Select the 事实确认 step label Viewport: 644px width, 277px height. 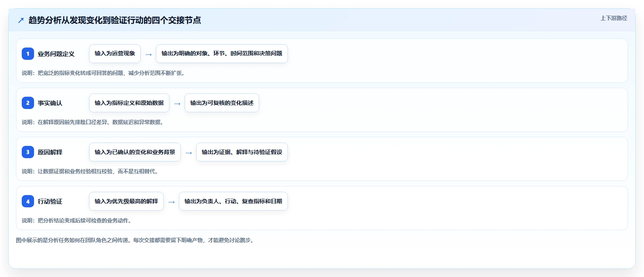click(50, 103)
